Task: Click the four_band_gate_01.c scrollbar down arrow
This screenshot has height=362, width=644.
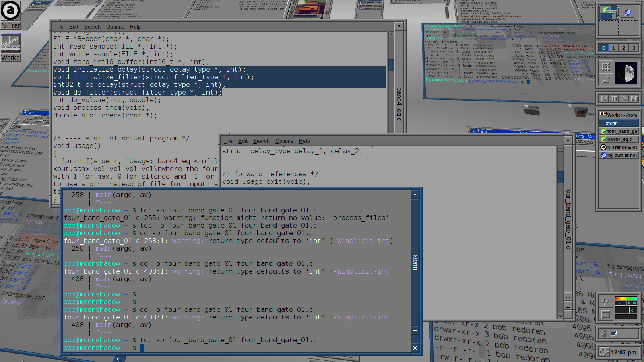Action: (560, 316)
